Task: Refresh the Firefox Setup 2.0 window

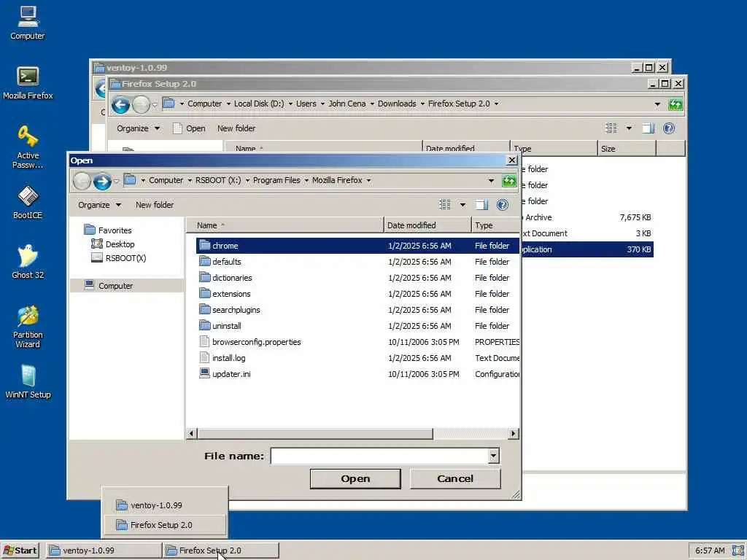Action: [x=675, y=104]
